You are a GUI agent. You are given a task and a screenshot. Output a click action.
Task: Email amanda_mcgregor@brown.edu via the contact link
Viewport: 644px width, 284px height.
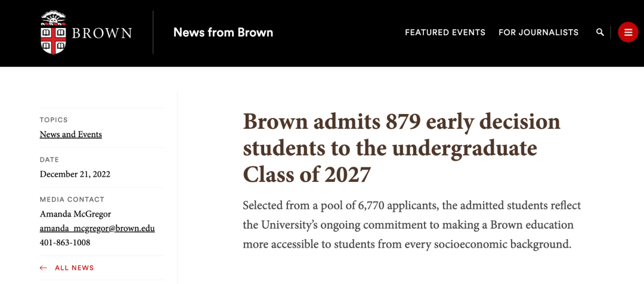(x=97, y=229)
